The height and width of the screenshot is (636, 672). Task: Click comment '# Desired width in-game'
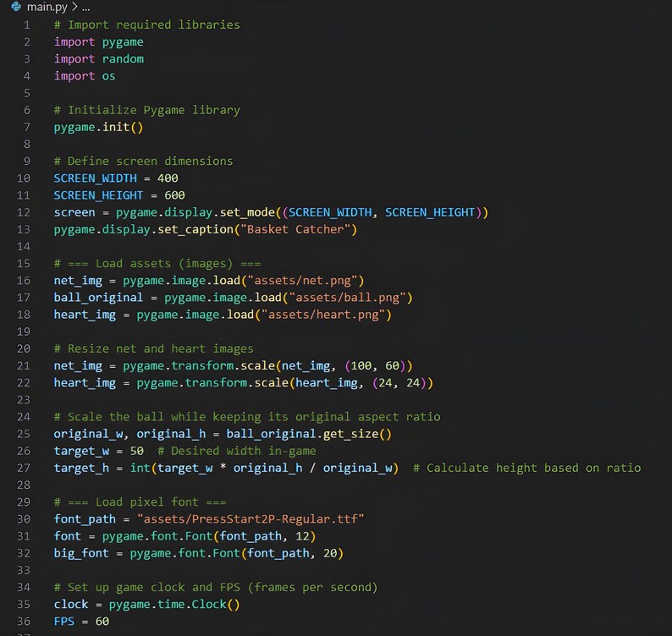(237, 451)
